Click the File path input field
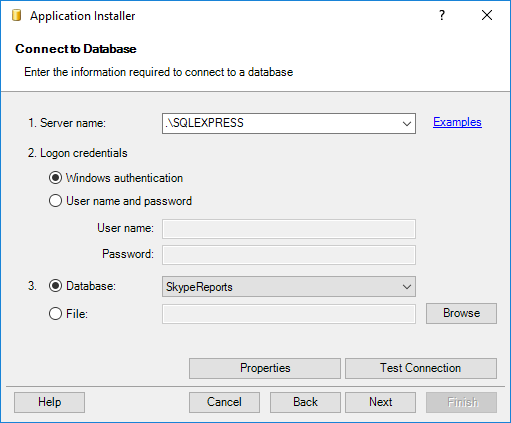This screenshot has height=423, width=511. [x=289, y=314]
